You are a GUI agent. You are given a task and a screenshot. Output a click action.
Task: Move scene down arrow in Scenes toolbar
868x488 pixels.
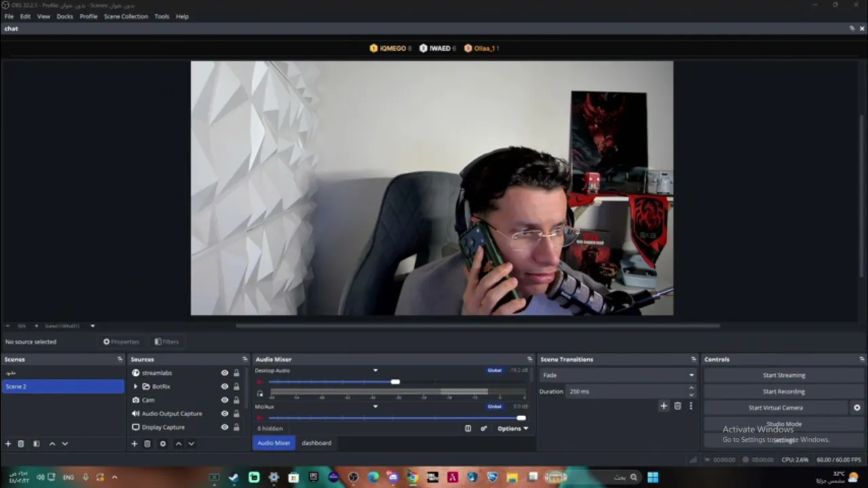[65, 444]
